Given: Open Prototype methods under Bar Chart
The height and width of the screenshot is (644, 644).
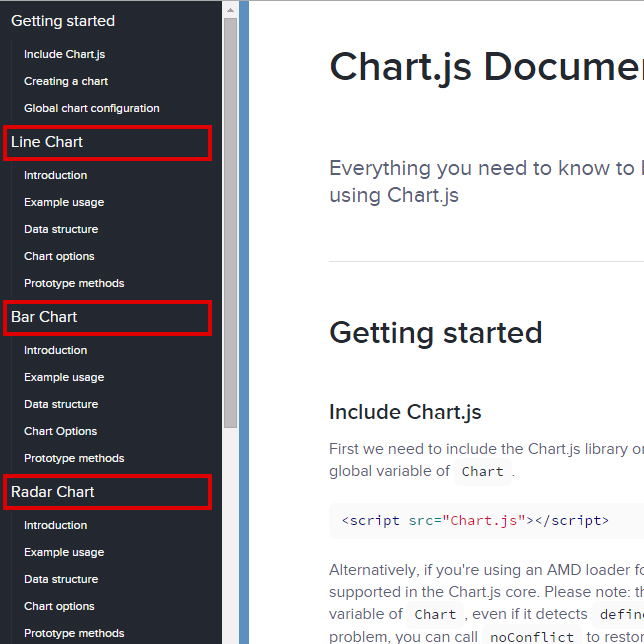Looking at the screenshot, I should 74,458.
